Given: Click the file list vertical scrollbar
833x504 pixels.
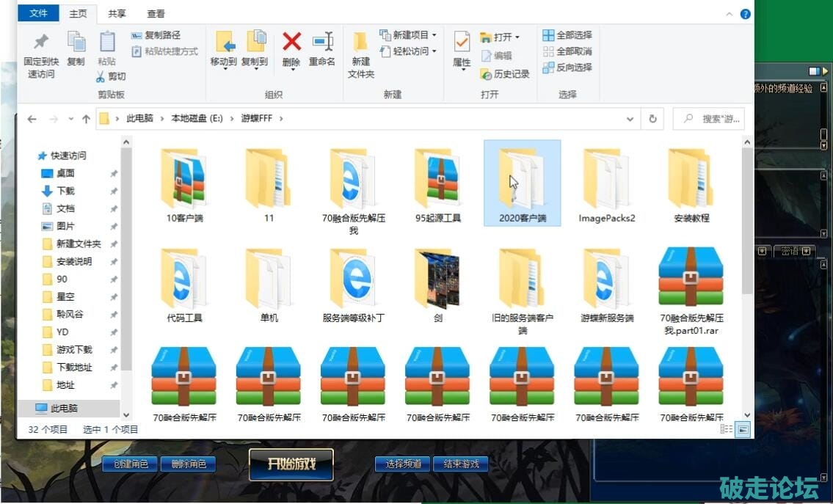Looking at the screenshot, I should (x=747, y=220).
